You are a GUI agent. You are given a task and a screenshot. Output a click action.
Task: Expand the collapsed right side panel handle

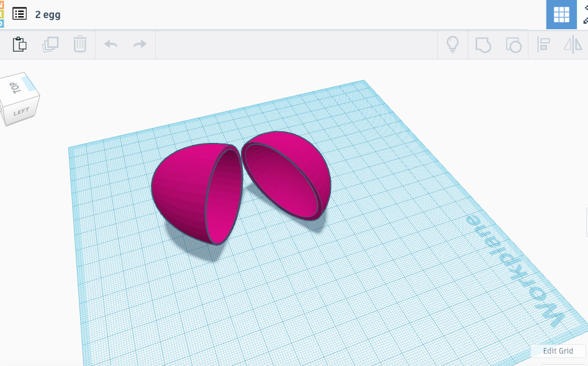(x=586, y=222)
